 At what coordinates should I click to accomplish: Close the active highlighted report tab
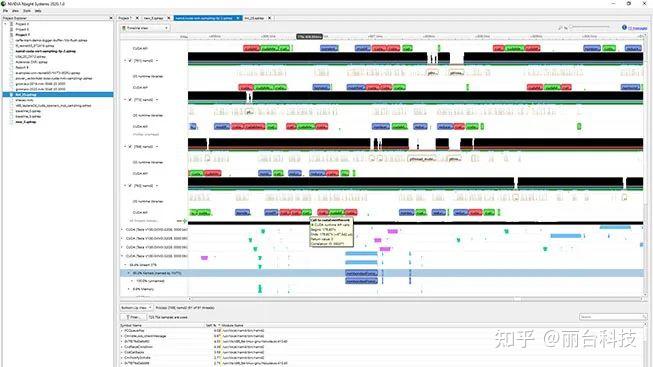(x=238, y=18)
